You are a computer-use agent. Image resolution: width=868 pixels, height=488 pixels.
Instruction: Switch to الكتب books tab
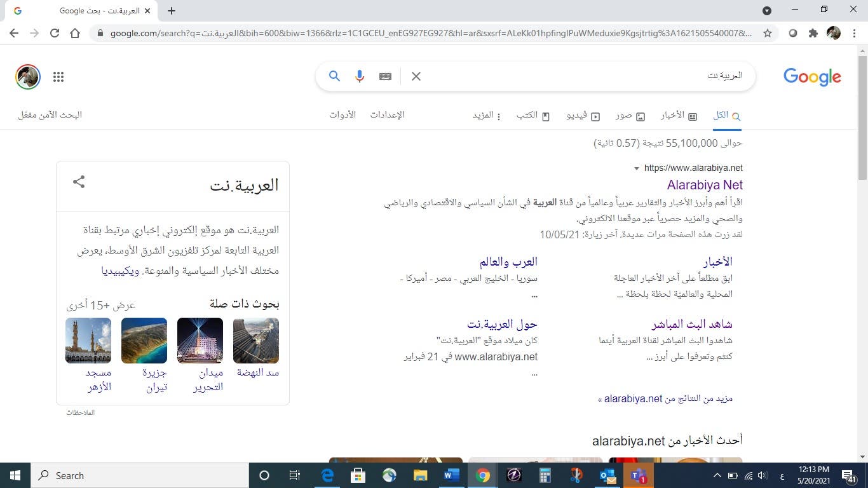pyautogui.click(x=533, y=115)
